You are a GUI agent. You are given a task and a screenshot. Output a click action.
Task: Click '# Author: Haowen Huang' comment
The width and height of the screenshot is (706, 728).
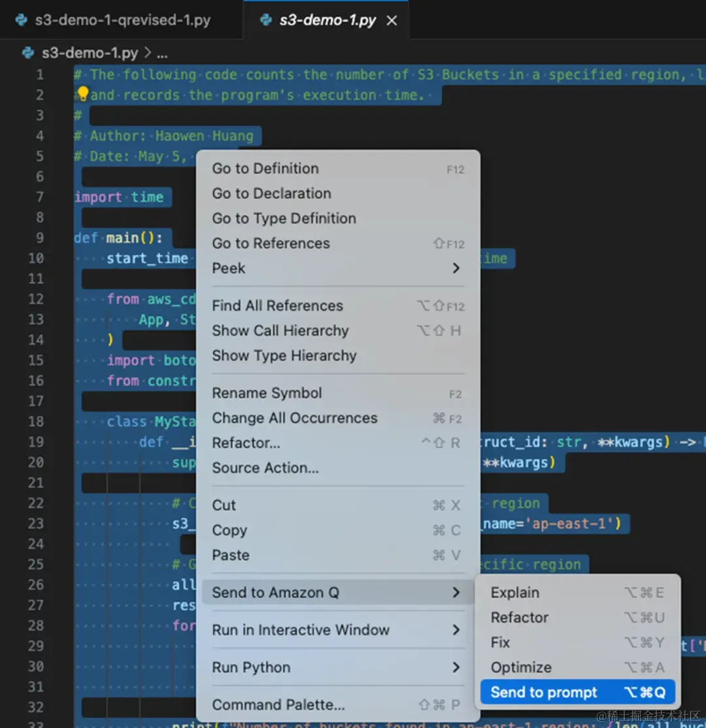(163, 135)
